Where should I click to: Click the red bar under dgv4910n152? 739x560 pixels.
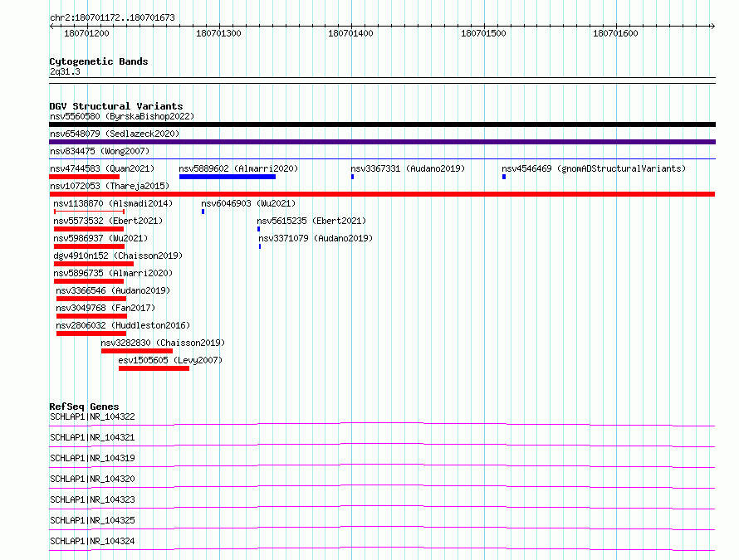tap(94, 264)
